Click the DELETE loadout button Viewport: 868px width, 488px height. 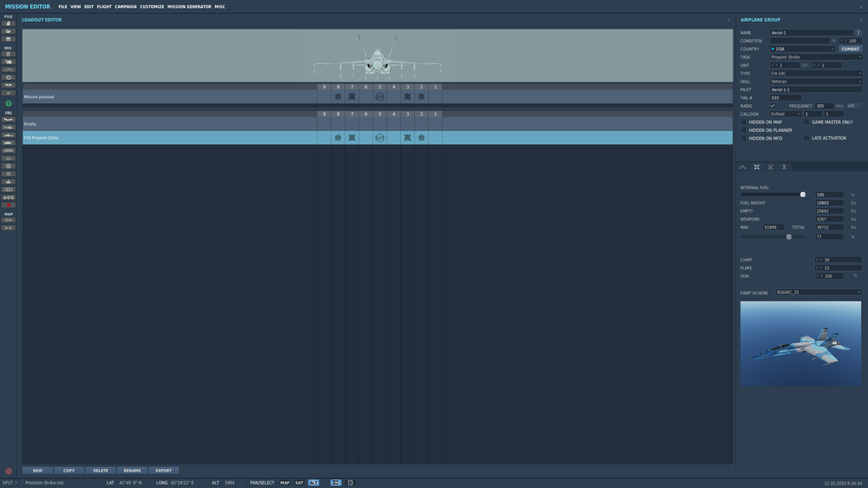[101, 471]
